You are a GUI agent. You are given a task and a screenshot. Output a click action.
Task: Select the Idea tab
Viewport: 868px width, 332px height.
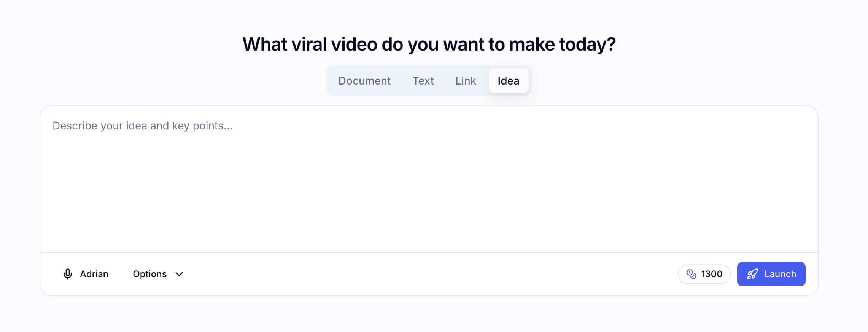click(508, 81)
